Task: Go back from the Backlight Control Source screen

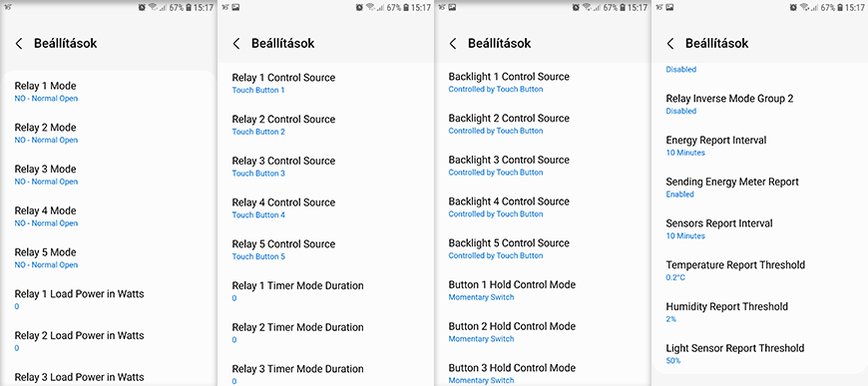Action: pyautogui.click(x=453, y=44)
